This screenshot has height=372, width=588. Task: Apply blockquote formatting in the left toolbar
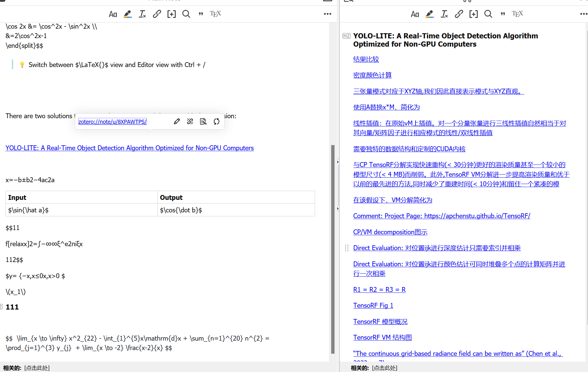click(201, 14)
